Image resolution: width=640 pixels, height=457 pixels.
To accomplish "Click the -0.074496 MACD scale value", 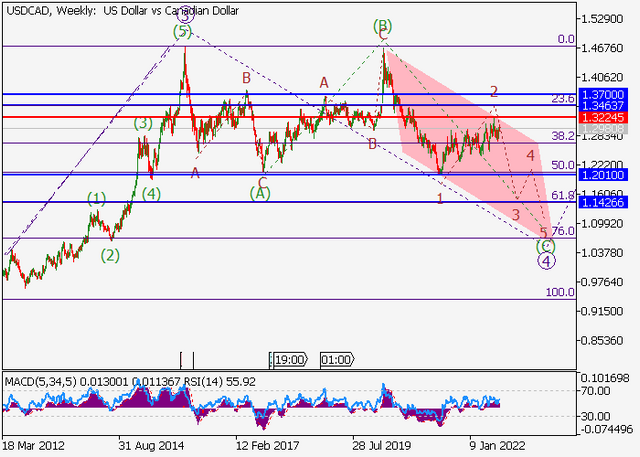I will [x=607, y=429].
